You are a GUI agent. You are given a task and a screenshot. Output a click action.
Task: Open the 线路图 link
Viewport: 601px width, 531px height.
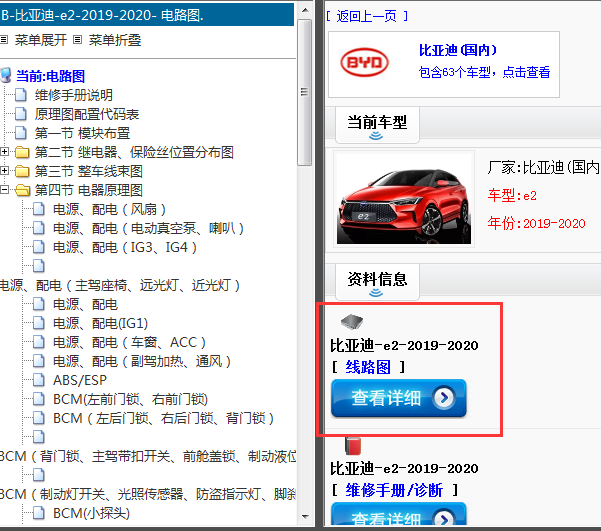point(368,367)
